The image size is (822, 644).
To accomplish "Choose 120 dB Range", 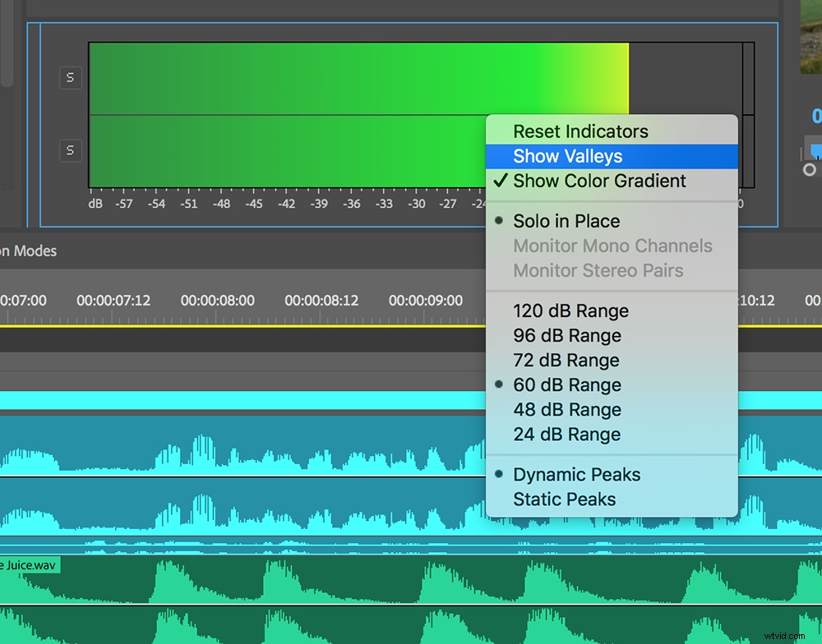I will [570, 310].
